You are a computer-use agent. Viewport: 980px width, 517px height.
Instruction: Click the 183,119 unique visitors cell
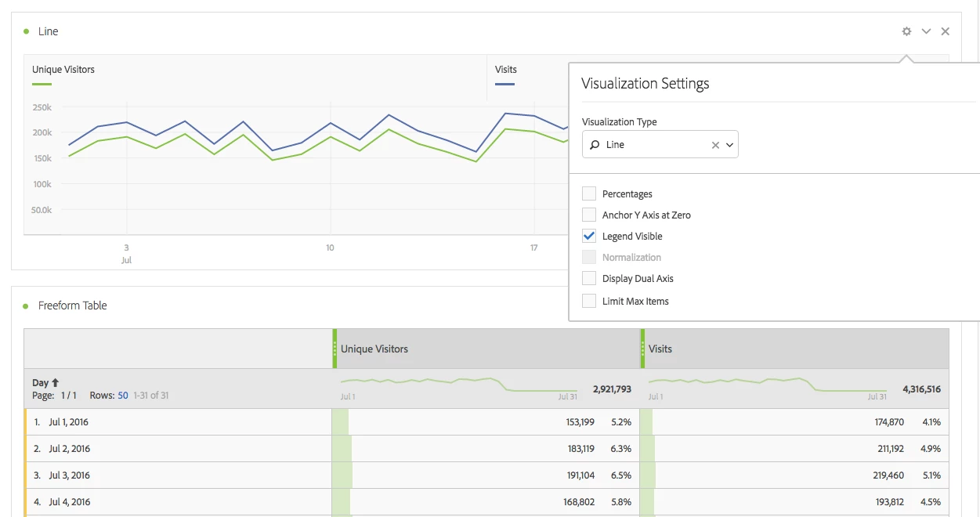[x=580, y=449]
